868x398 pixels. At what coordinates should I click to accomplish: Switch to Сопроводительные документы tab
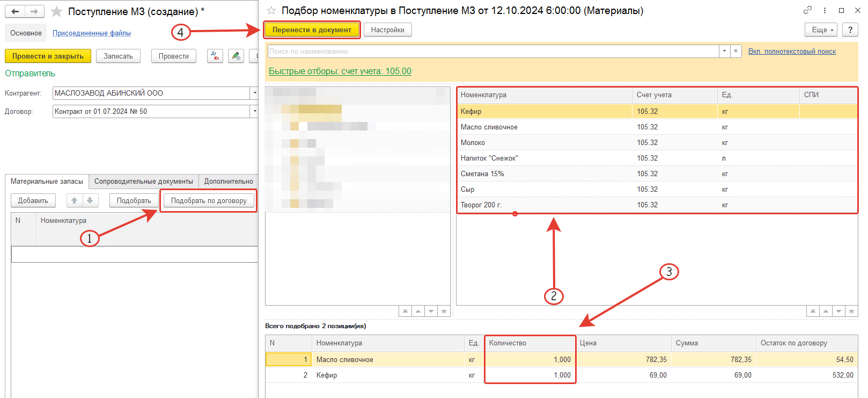(x=143, y=181)
